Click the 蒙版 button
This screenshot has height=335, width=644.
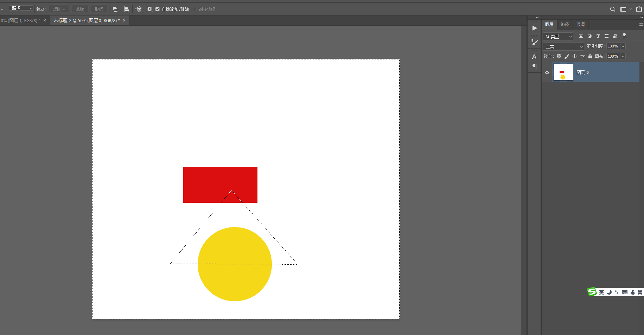[80, 9]
